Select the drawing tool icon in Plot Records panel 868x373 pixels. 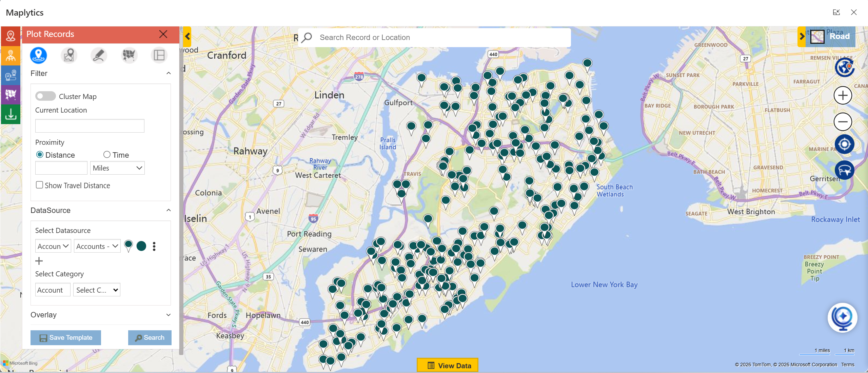[98, 55]
